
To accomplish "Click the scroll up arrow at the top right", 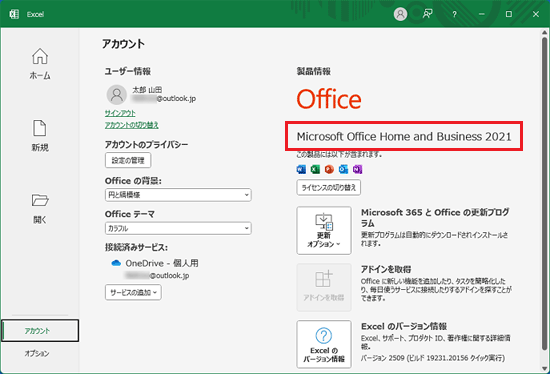I will pos(545,33).
